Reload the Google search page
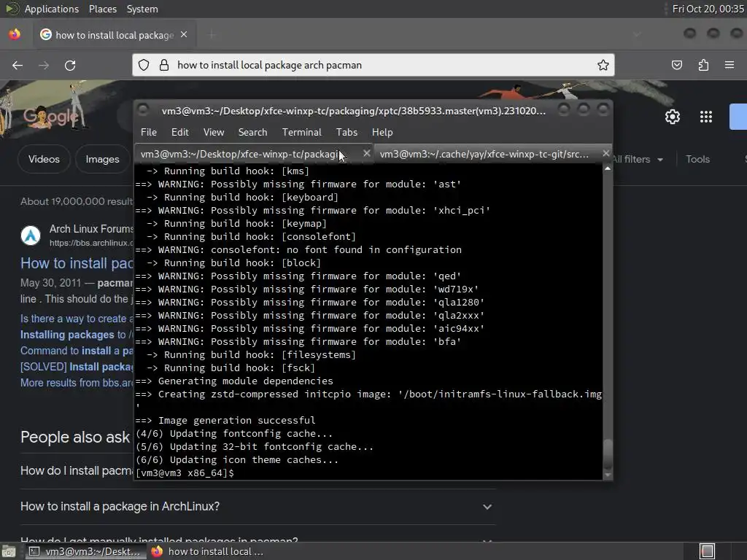Viewport: 747px width, 560px height. [70, 65]
